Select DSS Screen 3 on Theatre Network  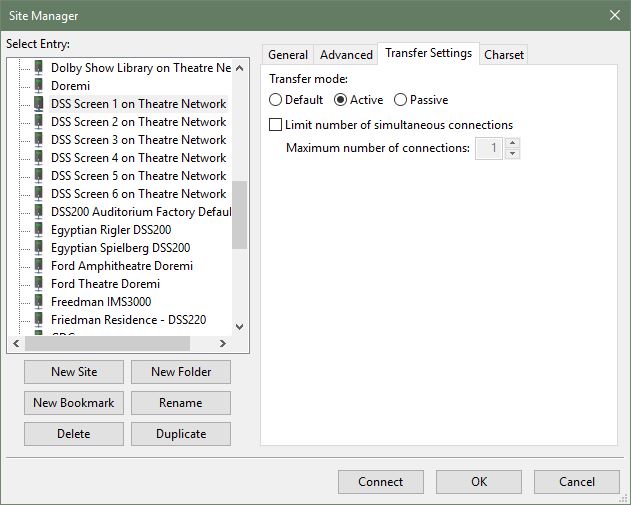[x=138, y=140]
